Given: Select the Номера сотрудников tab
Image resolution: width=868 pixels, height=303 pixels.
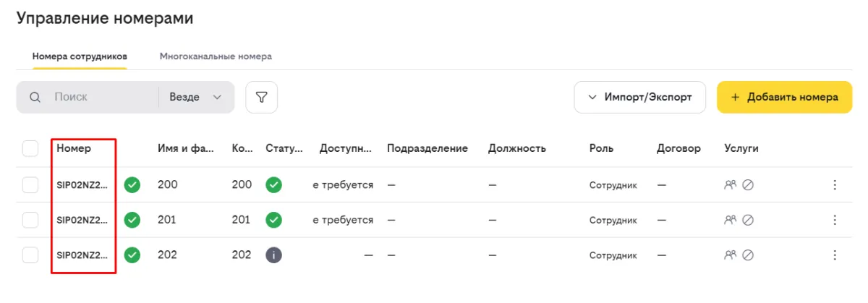Looking at the screenshot, I should [x=80, y=56].
